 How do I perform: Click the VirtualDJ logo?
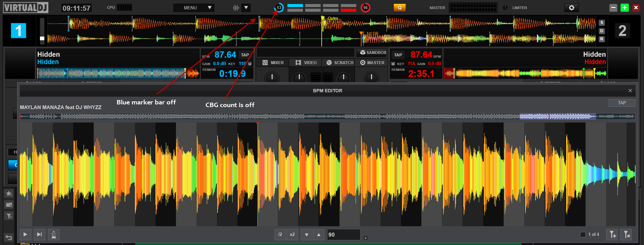tap(26, 7)
